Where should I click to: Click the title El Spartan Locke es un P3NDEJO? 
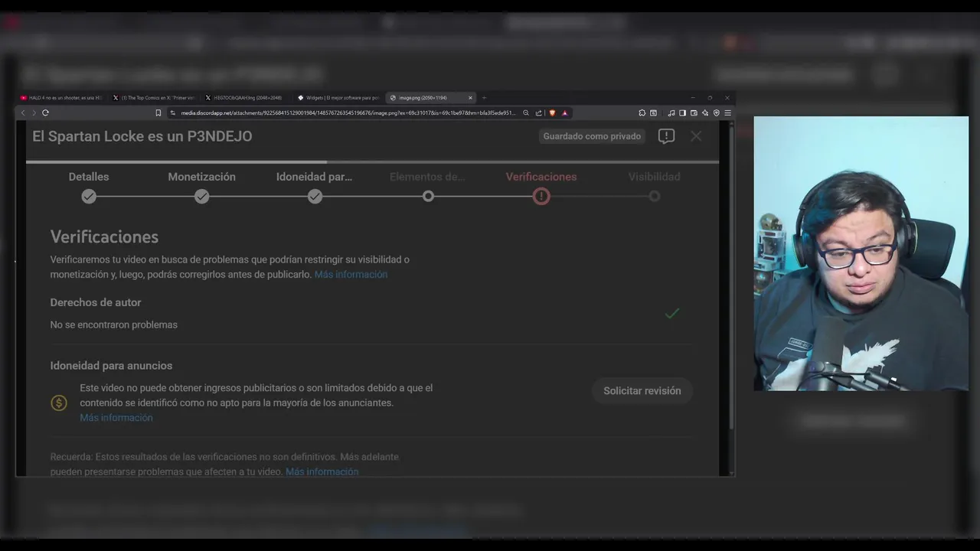[x=142, y=136]
